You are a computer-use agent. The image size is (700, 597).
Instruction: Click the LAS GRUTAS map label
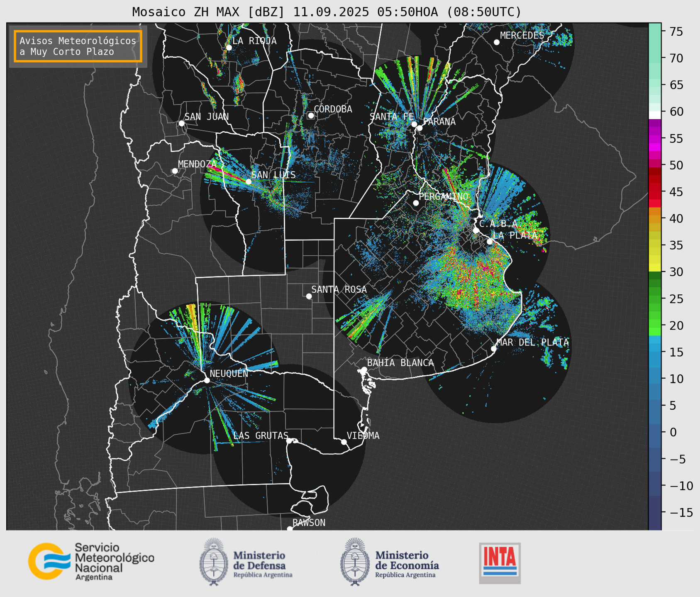click(261, 436)
